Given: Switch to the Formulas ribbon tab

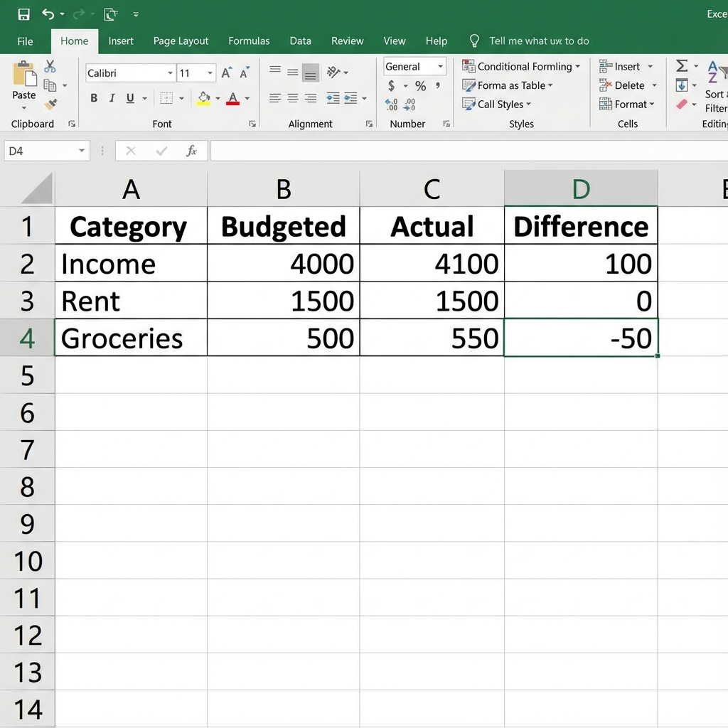Looking at the screenshot, I should point(249,41).
